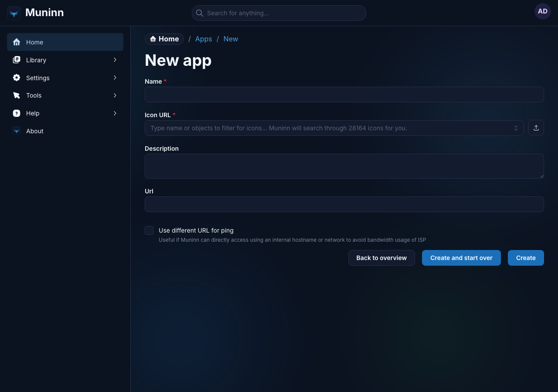Screen dimensions: 558x392
Task: Expand the Tools sidebar chevron
Action: (115, 95)
